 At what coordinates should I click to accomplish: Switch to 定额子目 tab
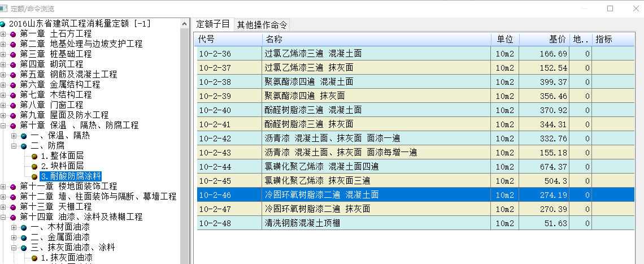coord(213,24)
